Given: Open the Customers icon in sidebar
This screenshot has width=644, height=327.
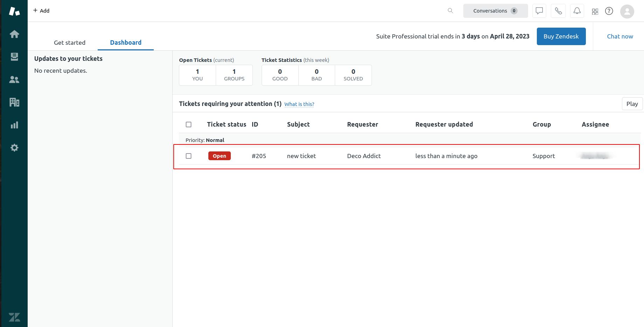Looking at the screenshot, I should pos(14,80).
